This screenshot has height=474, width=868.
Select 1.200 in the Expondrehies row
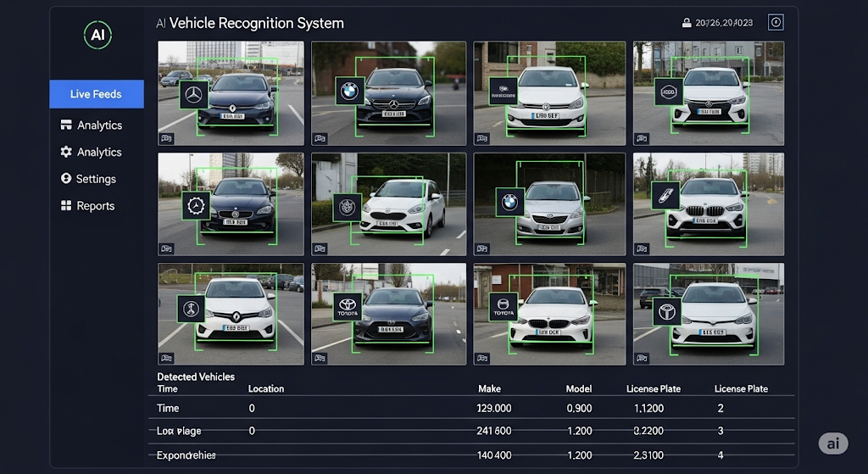580,455
